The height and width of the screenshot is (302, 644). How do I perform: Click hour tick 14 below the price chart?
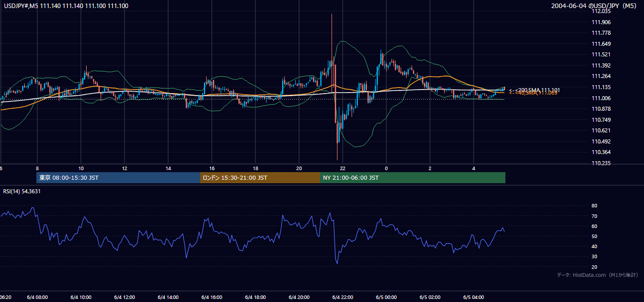click(168, 168)
